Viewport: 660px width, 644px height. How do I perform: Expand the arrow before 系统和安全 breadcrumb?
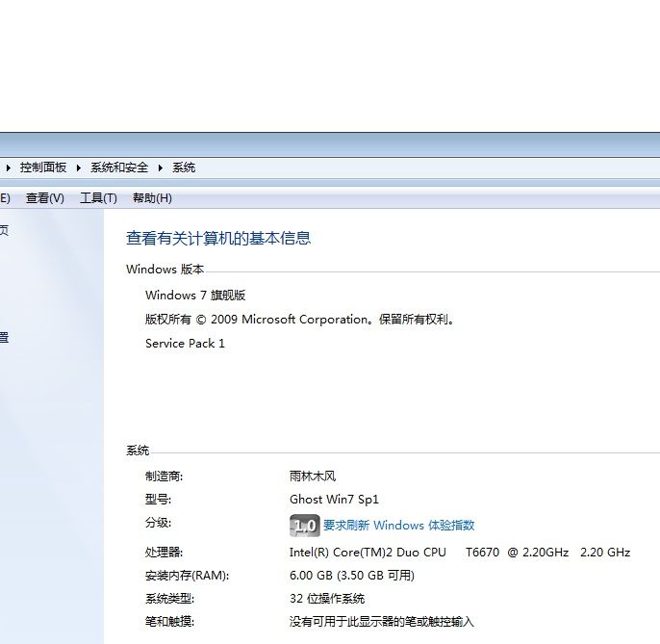pyautogui.click(x=79, y=168)
